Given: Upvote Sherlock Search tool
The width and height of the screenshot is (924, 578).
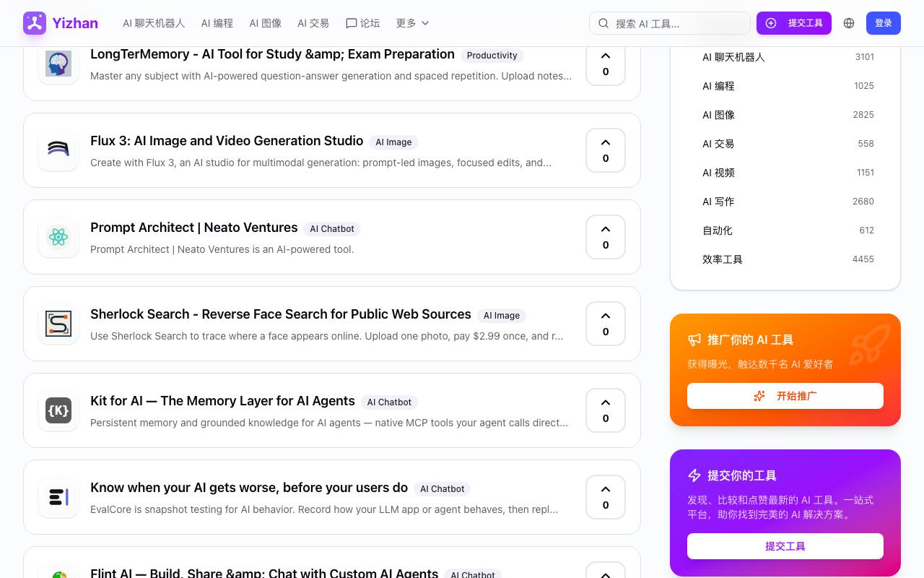Looking at the screenshot, I should pyautogui.click(x=606, y=324).
